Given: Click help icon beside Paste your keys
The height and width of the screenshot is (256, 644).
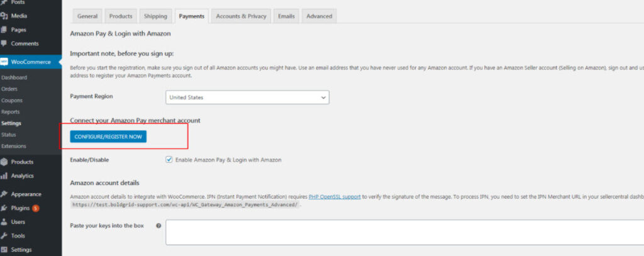Looking at the screenshot, I should pyautogui.click(x=158, y=226).
